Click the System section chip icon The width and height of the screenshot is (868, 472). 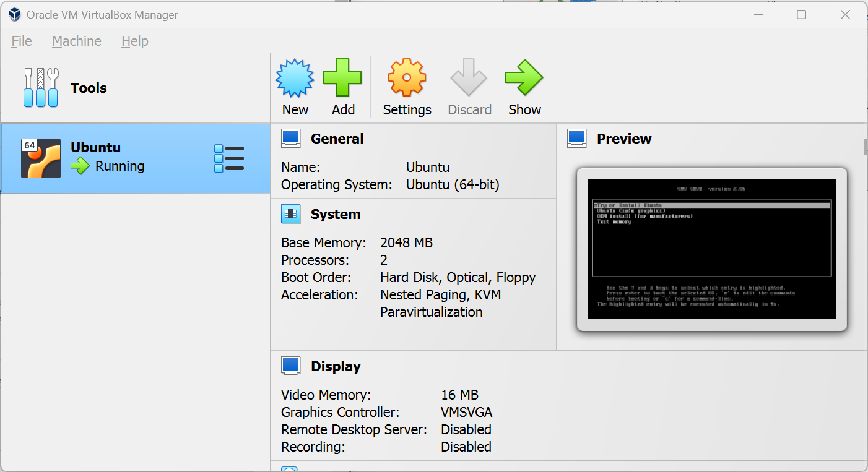pyautogui.click(x=291, y=214)
